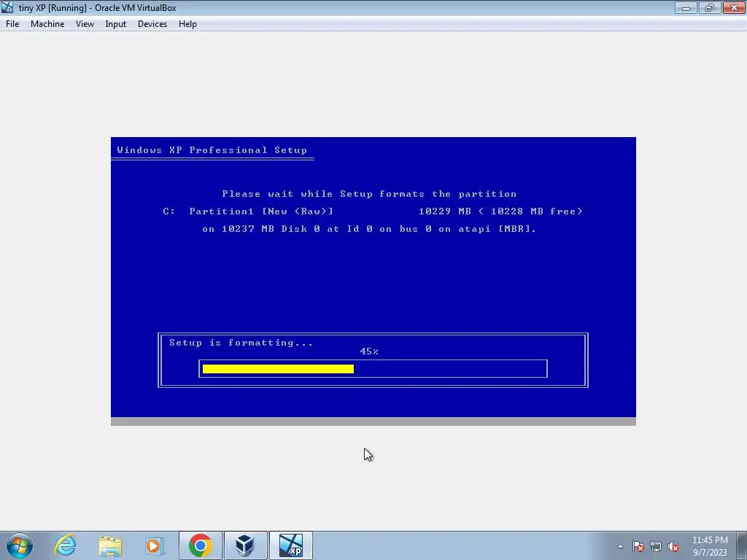Viewport: 747px width, 560px height.
Task: Open VirtualBox Manager taskbar icon
Action: click(245, 545)
